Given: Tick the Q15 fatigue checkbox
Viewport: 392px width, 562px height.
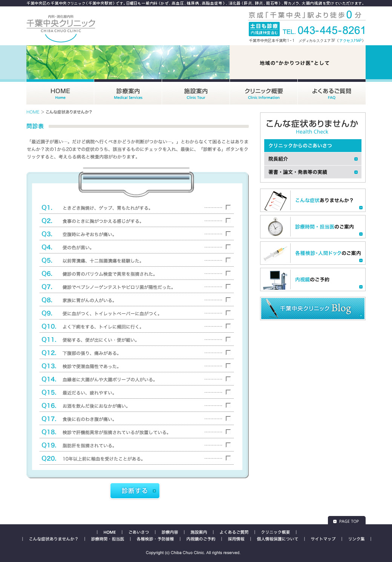Looking at the screenshot, I should click(x=228, y=392).
